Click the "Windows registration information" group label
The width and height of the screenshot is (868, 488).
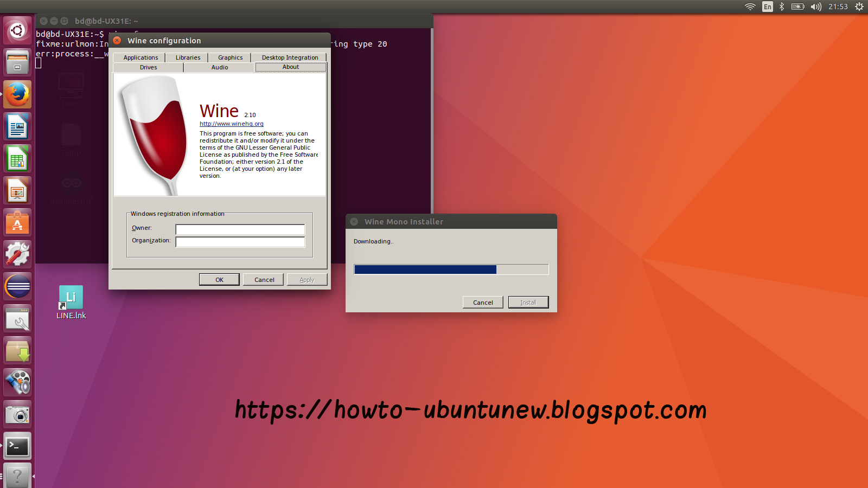tap(177, 214)
